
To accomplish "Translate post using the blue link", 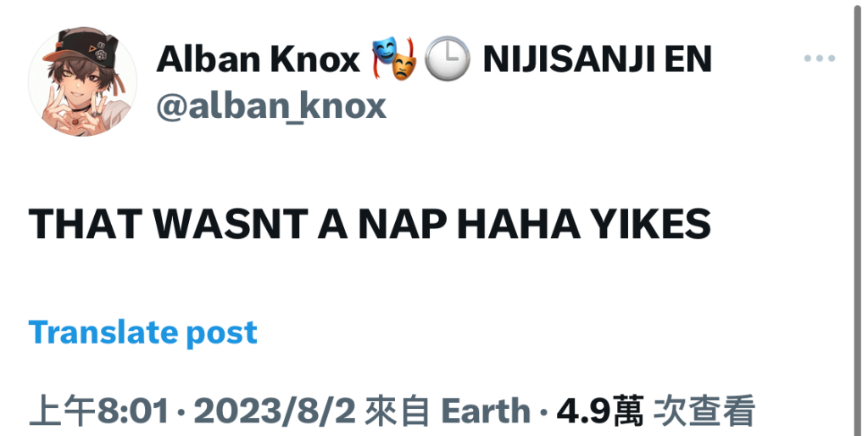I will click(142, 333).
